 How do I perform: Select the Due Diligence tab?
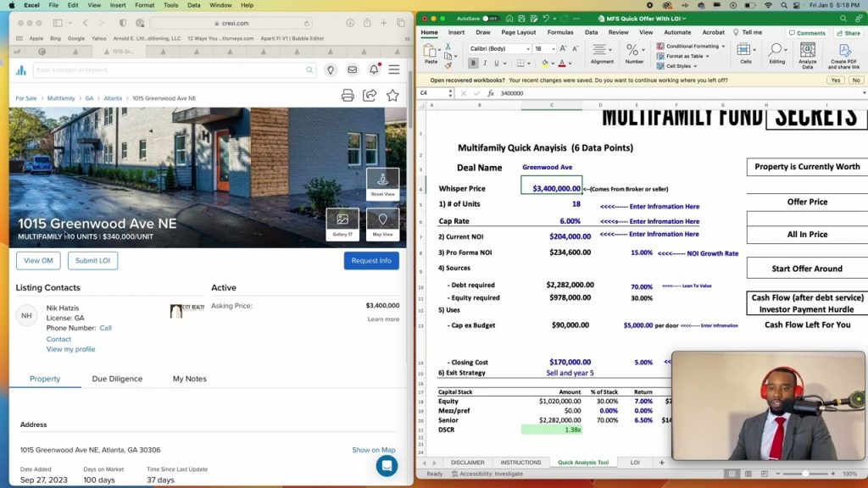pos(117,379)
